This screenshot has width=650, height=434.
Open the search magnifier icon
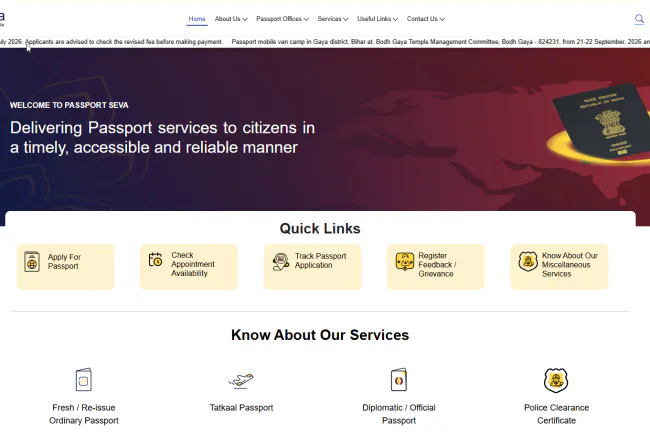639,19
